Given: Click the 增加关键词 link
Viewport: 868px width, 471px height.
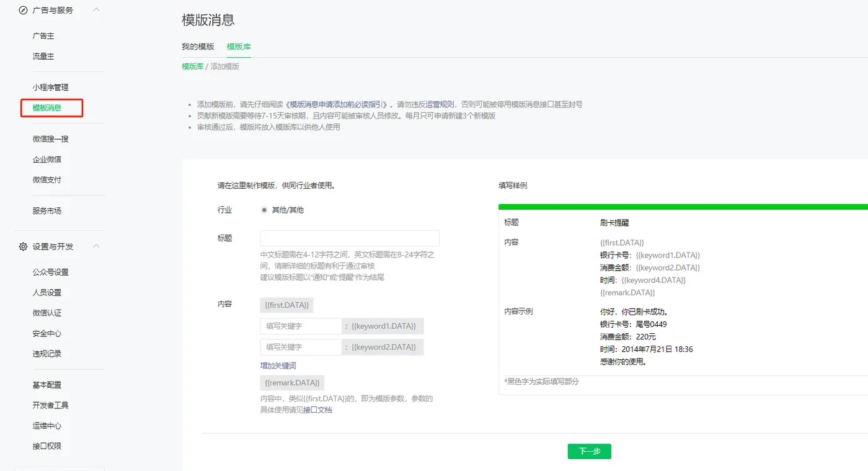Looking at the screenshot, I should [x=278, y=366].
